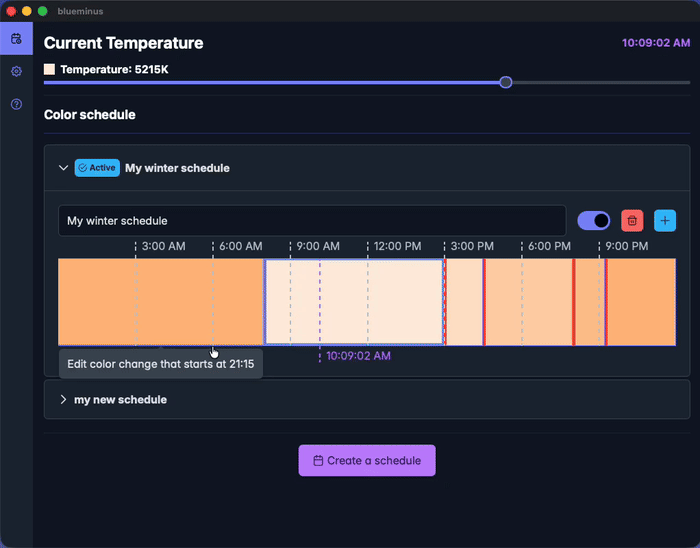
Task: Click the temperature color swatch
Action: coord(50,70)
